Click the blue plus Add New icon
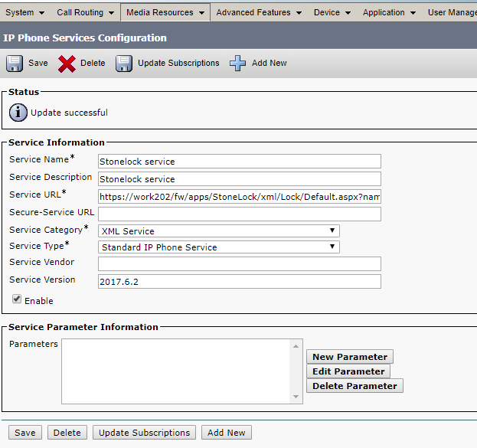Viewport: 477px width, 448px height. click(x=238, y=64)
